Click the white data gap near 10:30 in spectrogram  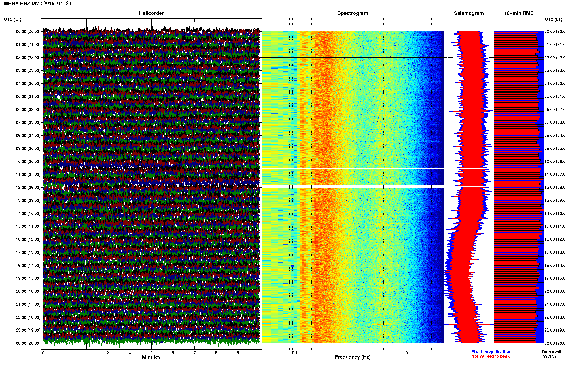pyautogui.click(x=353, y=168)
